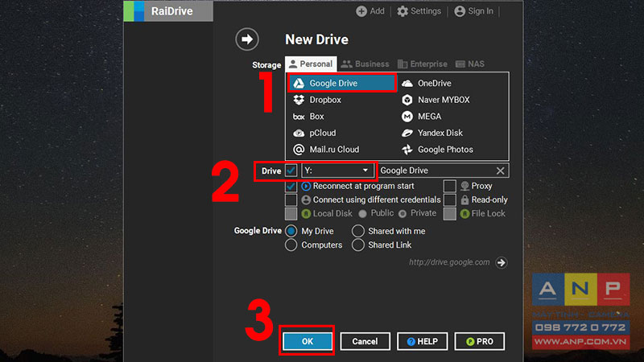Click the Cancel button

click(x=365, y=341)
